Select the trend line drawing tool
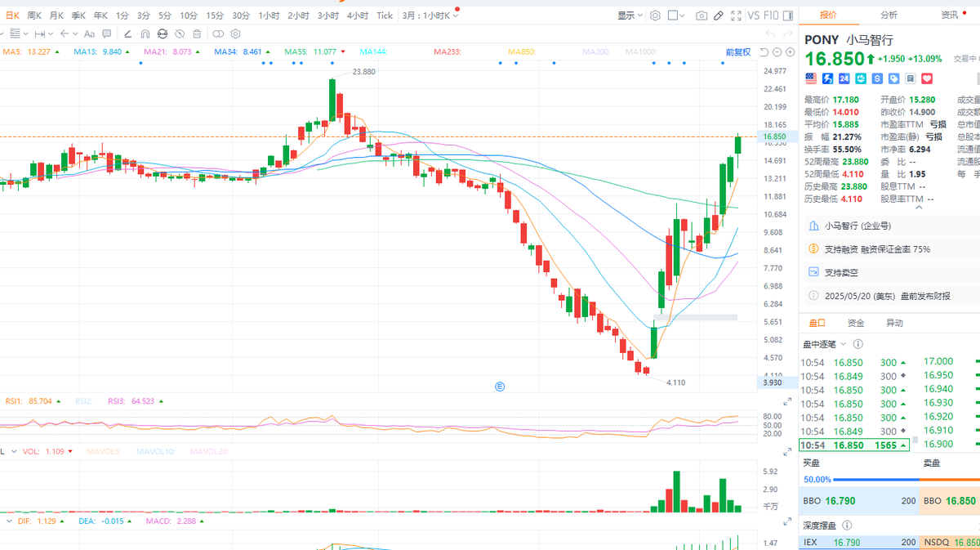 point(127,34)
